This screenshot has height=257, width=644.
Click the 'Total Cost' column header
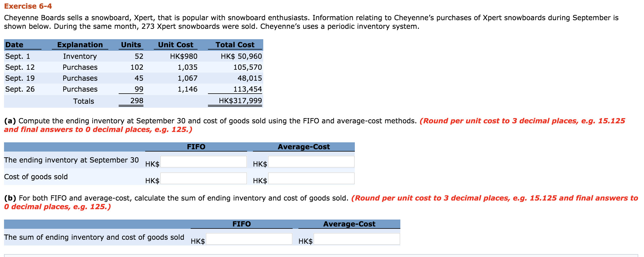tap(235, 45)
